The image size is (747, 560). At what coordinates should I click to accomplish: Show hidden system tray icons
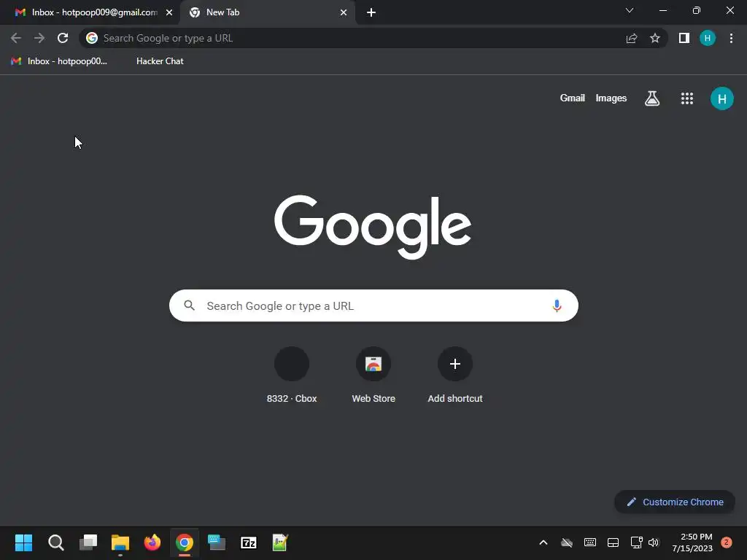point(543,542)
